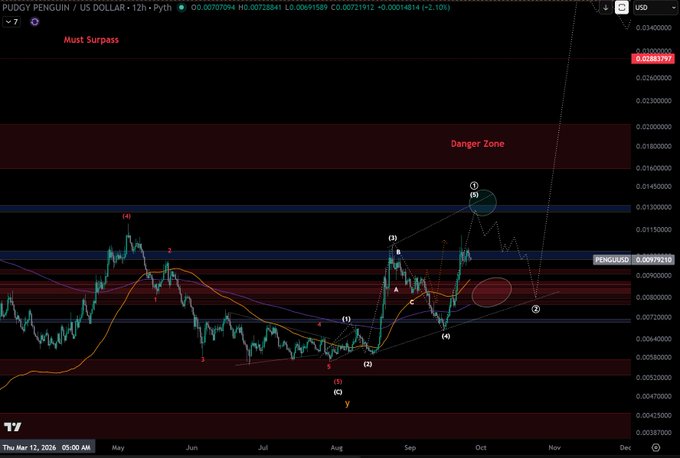Select the red 0.02883797 price label
The image size is (680, 458).
coord(653,59)
